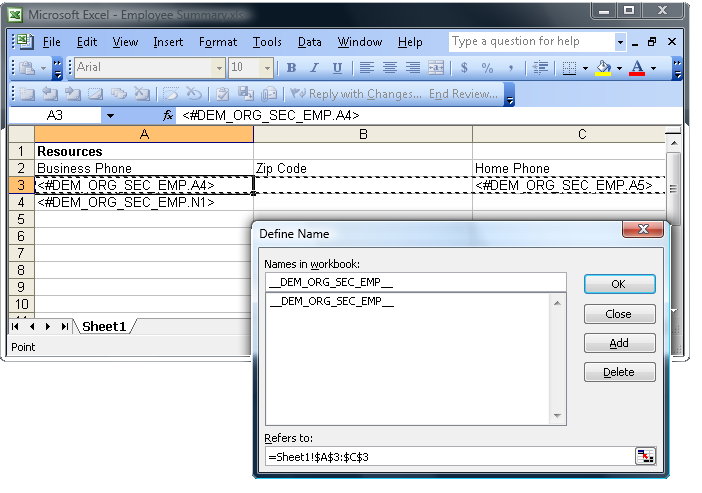702x493 pixels.
Task: Click OK in Define Name dialog
Action: (619, 284)
